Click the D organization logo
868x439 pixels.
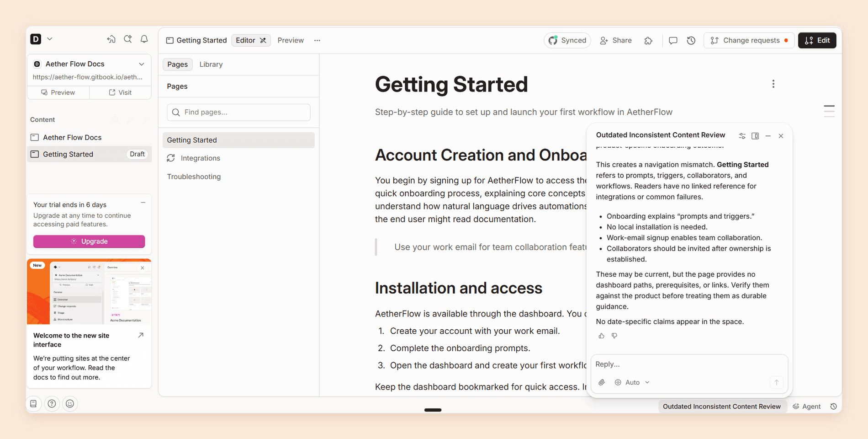(36, 39)
